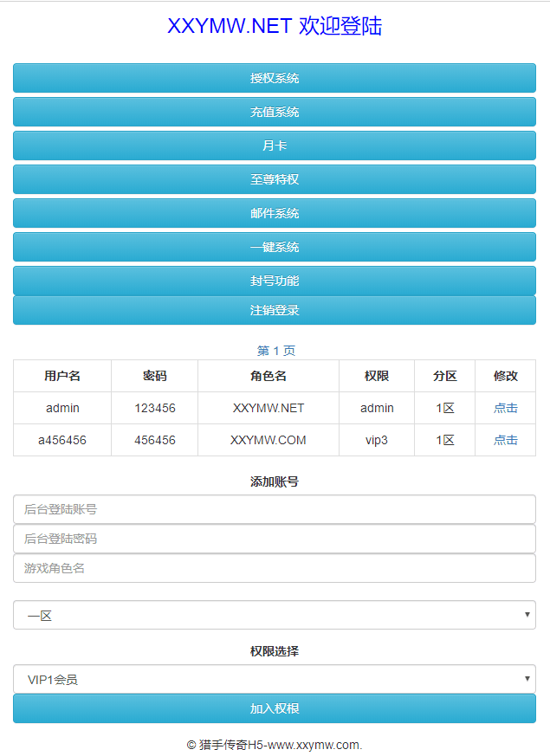Open the 一区 zone dropdown
Image resolution: width=550 pixels, height=756 pixels.
[275, 615]
